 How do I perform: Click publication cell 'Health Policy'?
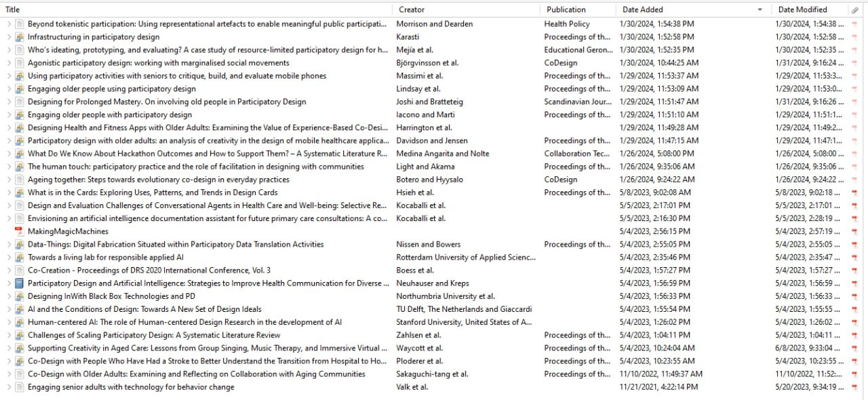tap(567, 24)
